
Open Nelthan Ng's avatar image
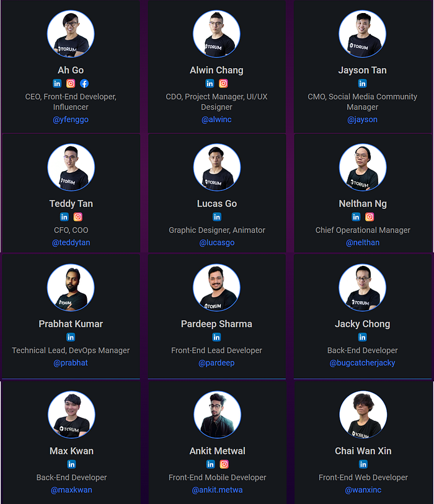[x=363, y=167]
